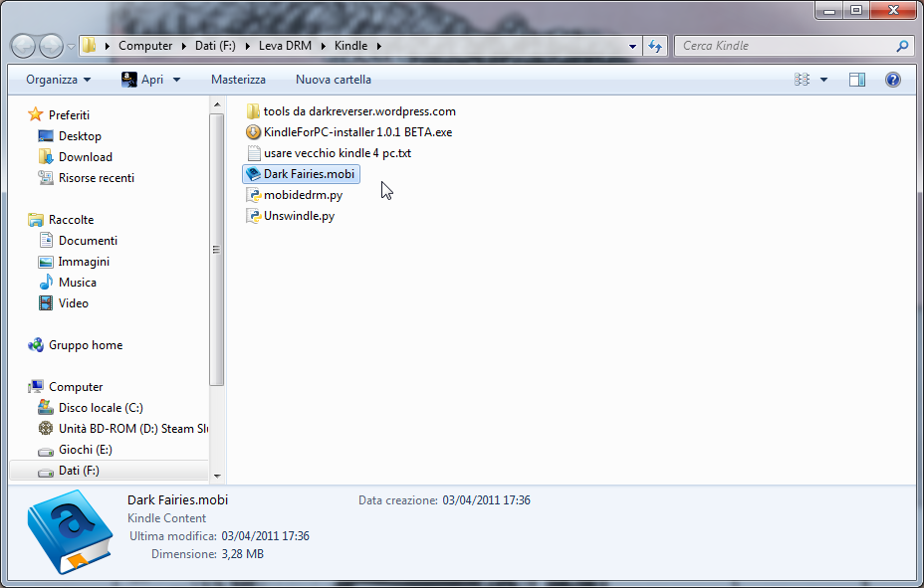Screen dimensions: 924x588
Task: Click Masterizza in the toolbar
Action: pos(238,80)
